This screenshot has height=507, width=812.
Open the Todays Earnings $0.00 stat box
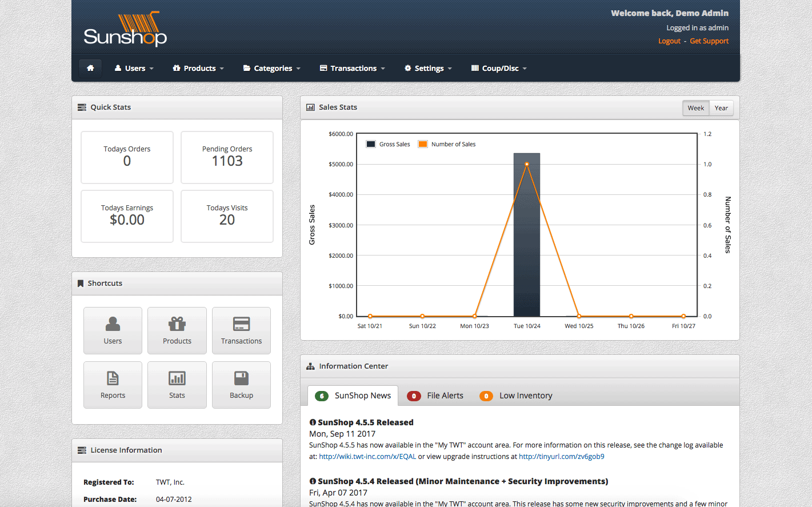click(127, 216)
